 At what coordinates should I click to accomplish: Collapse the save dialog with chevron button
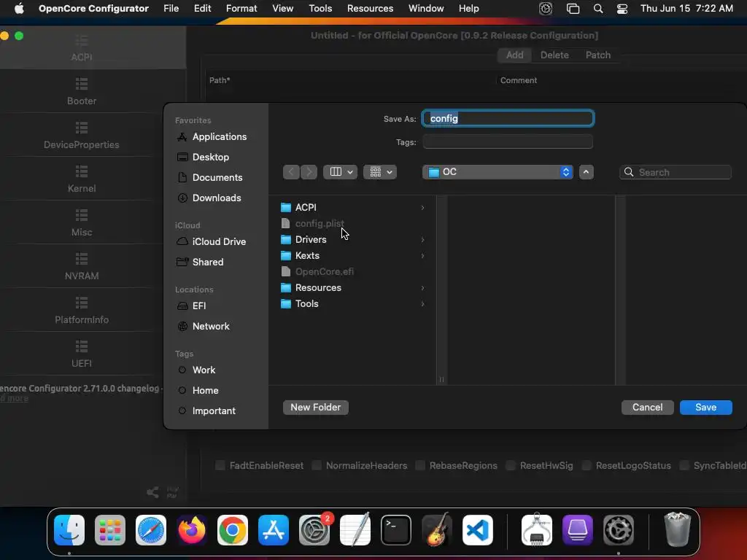(586, 172)
